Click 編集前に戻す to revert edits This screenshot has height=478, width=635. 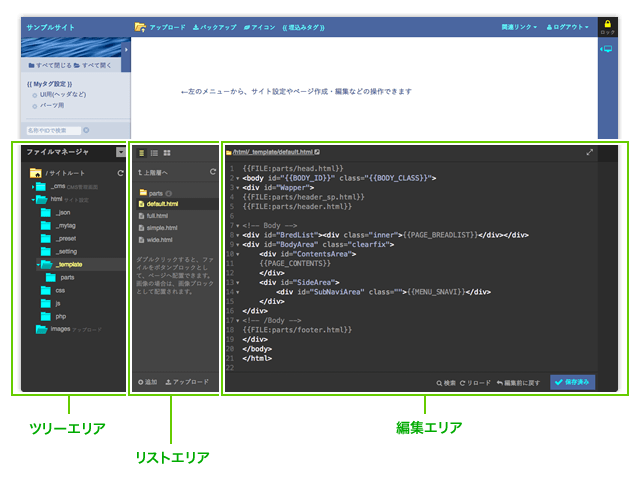[x=520, y=382]
